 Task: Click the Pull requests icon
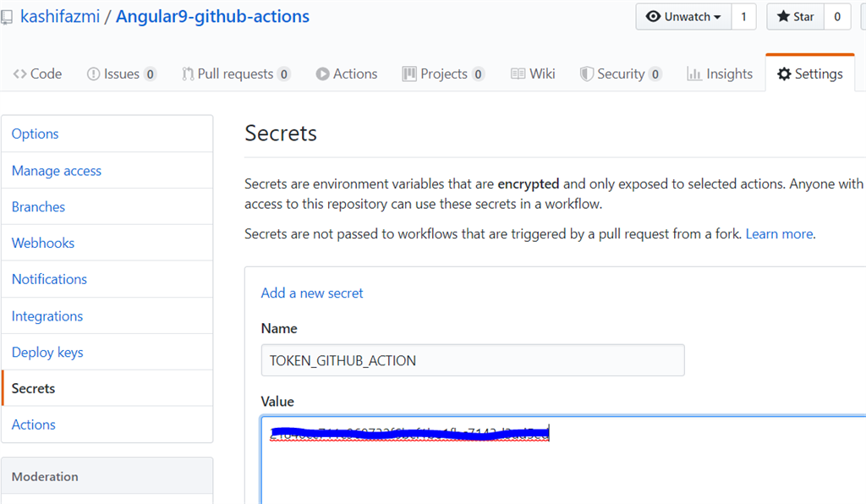click(x=188, y=74)
